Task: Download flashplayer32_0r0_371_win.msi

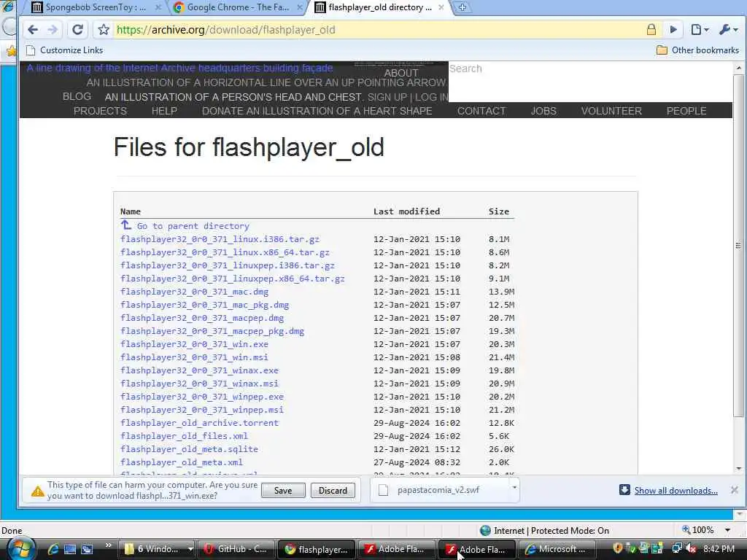Action: click(194, 357)
